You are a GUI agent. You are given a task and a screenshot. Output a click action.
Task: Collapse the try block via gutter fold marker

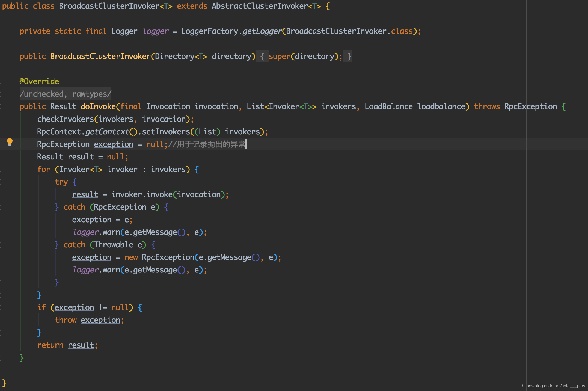click(1, 182)
